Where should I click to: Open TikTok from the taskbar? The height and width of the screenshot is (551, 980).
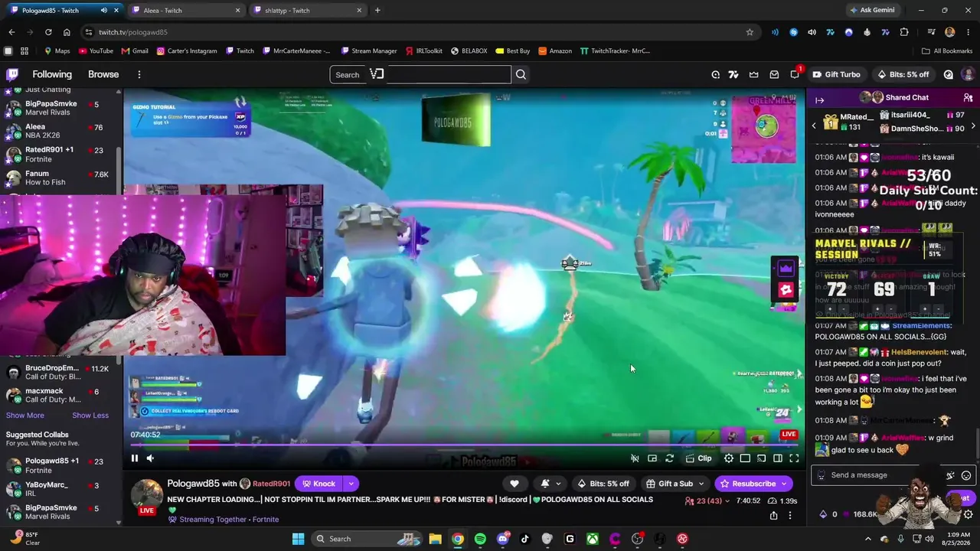(x=524, y=539)
